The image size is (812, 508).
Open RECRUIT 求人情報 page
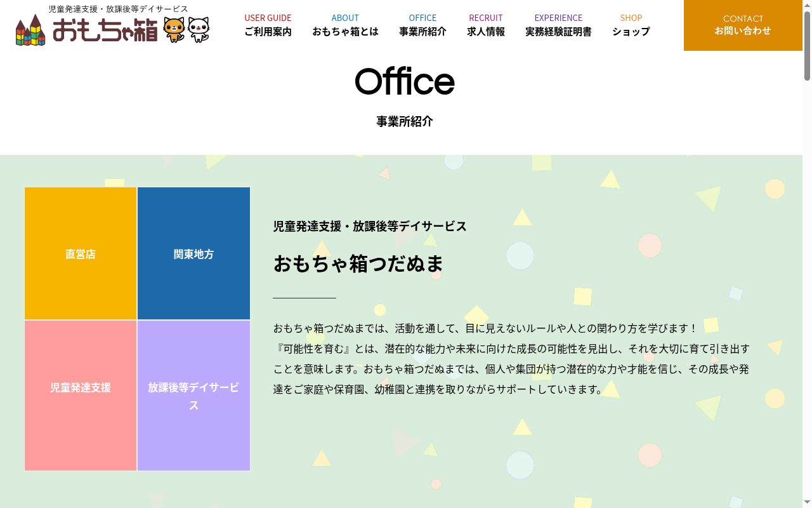pyautogui.click(x=486, y=25)
